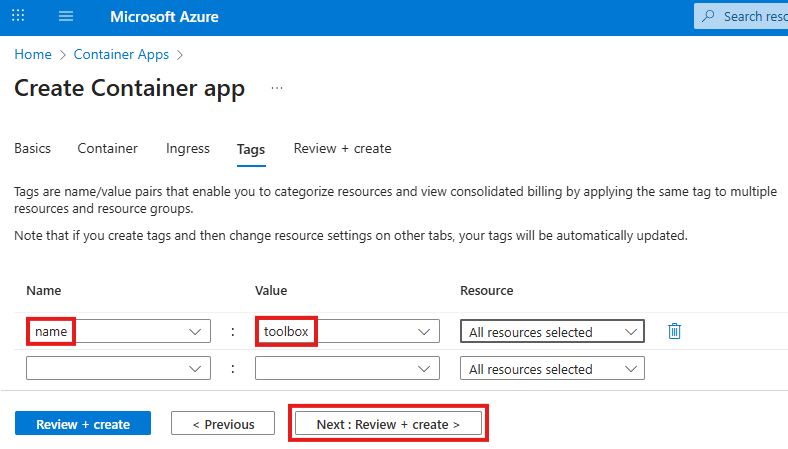
Task: Expand the empty row Value dropdown
Action: [424, 369]
